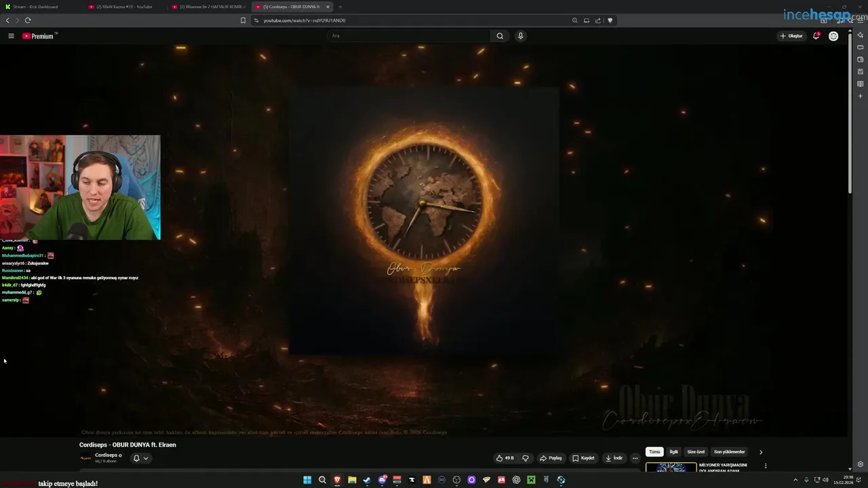Select the Tümü filter chip

click(x=654, y=452)
